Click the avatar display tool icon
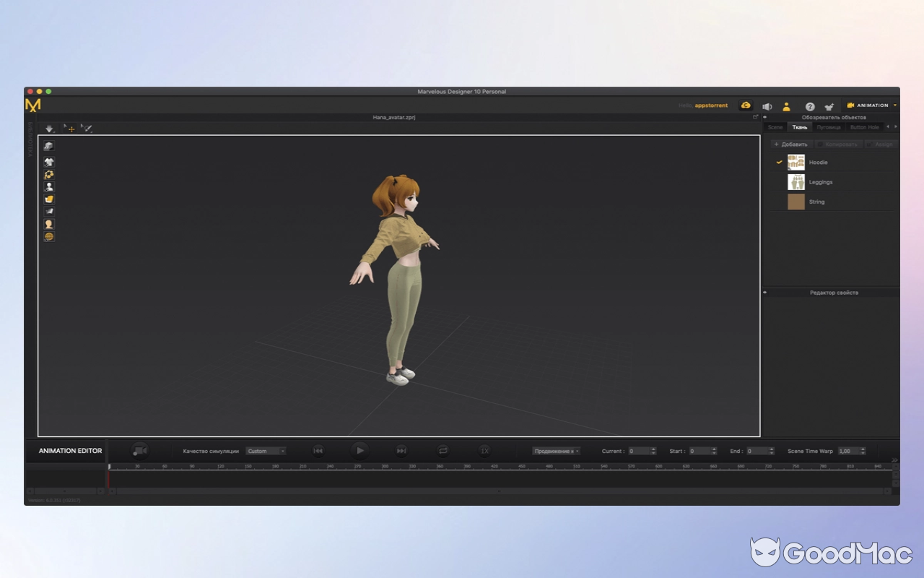 tap(48, 186)
